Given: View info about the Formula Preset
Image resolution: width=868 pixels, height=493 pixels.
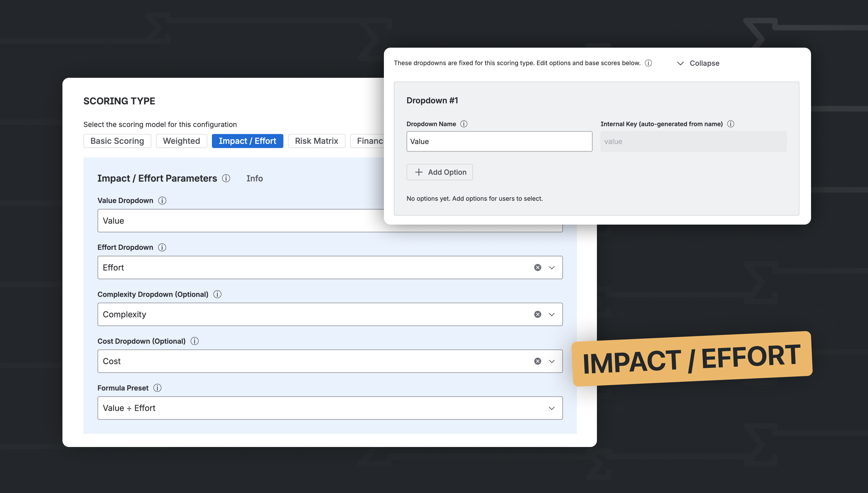Looking at the screenshot, I should pyautogui.click(x=157, y=388).
